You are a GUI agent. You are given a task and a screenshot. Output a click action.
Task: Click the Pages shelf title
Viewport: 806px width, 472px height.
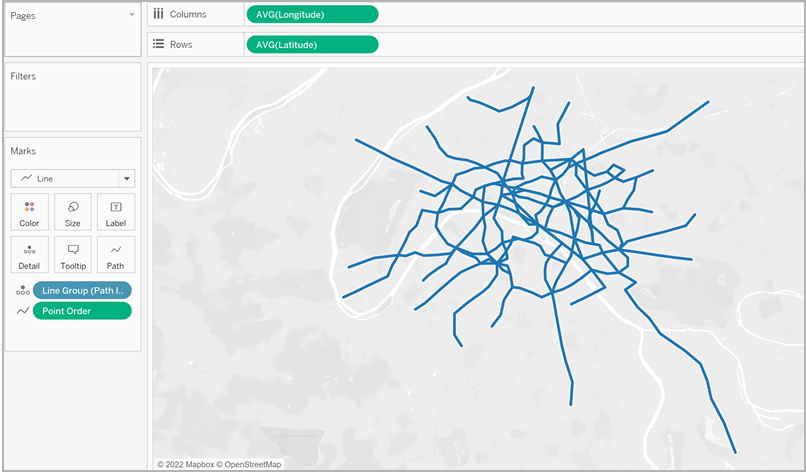[23, 16]
